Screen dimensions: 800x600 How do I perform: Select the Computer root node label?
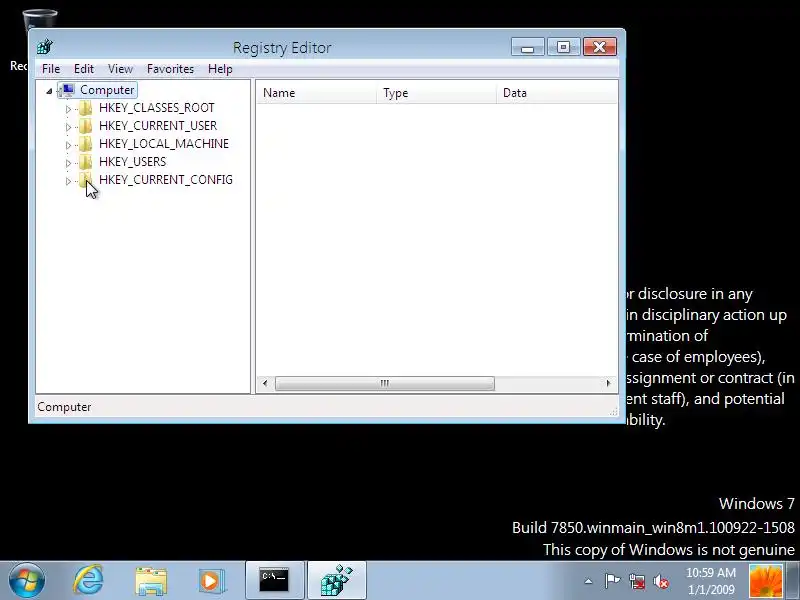click(107, 90)
